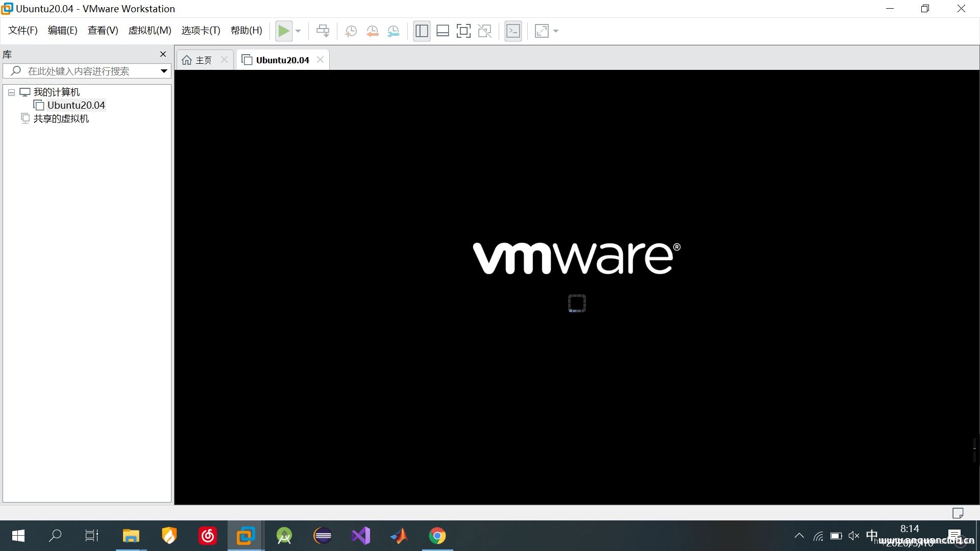Switch to the 主页 tab
The width and height of the screenshot is (980, 551).
point(203,60)
